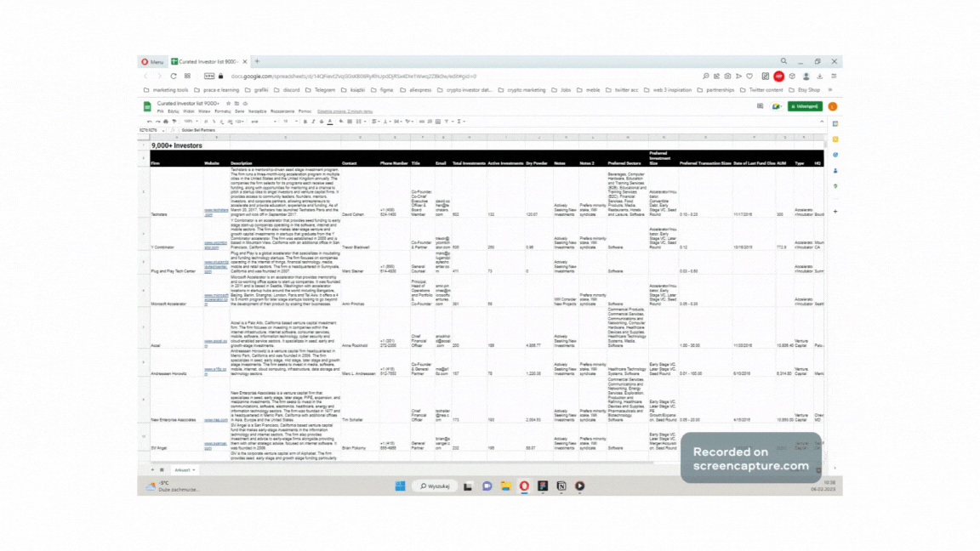The height and width of the screenshot is (551, 980).
Task: Open the Wstaw menu
Action: click(204, 111)
